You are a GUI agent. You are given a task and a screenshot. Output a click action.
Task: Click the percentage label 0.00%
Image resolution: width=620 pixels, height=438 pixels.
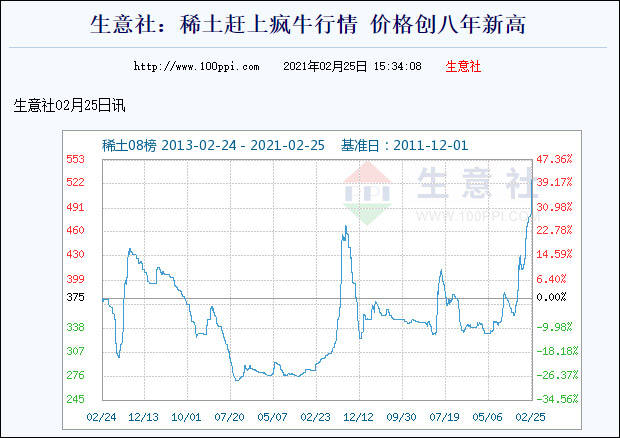coord(551,297)
